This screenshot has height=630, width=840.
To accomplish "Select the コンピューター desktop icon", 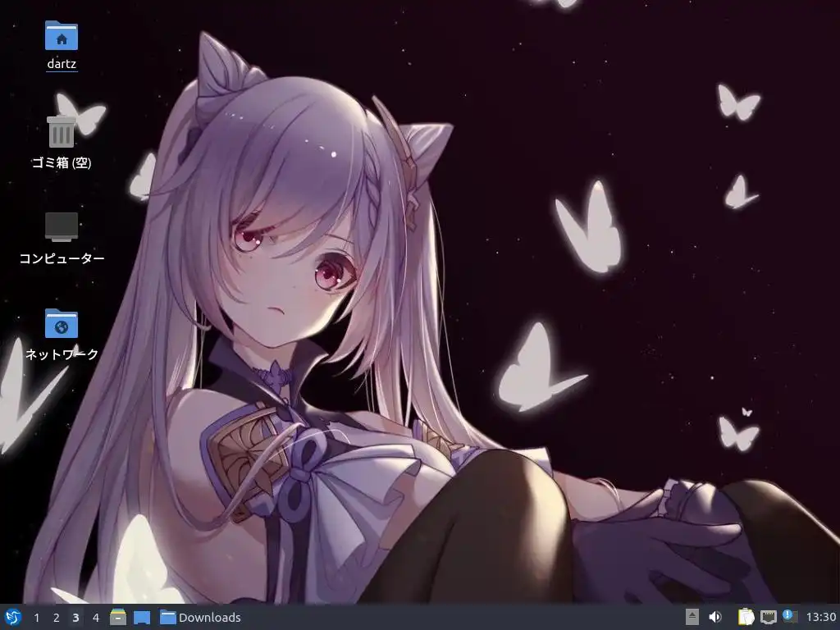I will (x=61, y=227).
